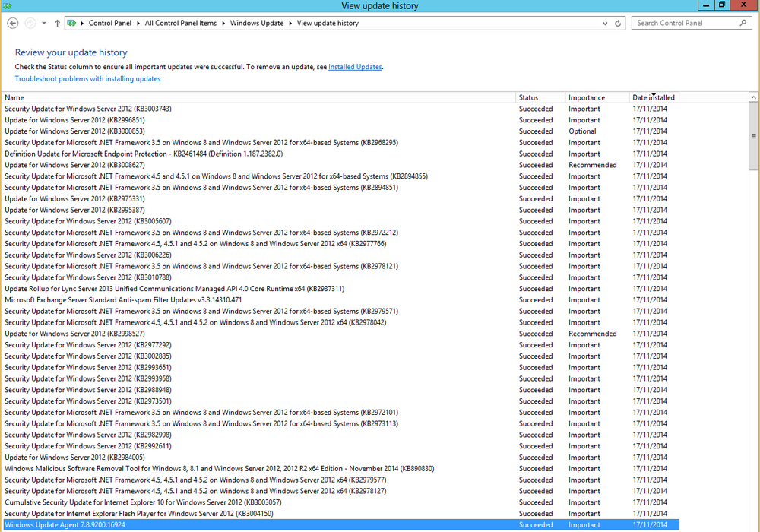Open the Control Panel breadcrumb
The width and height of the screenshot is (760, 532).
point(110,23)
